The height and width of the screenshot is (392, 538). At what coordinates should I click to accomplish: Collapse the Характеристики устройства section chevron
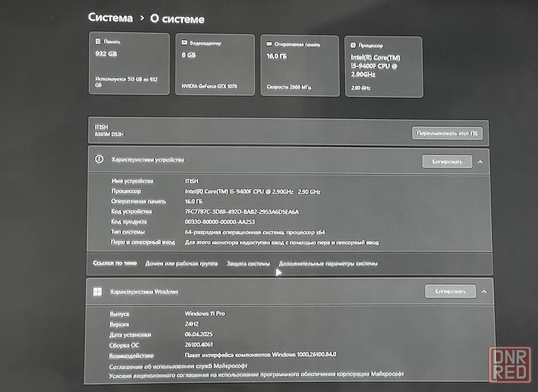pos(480,161)
